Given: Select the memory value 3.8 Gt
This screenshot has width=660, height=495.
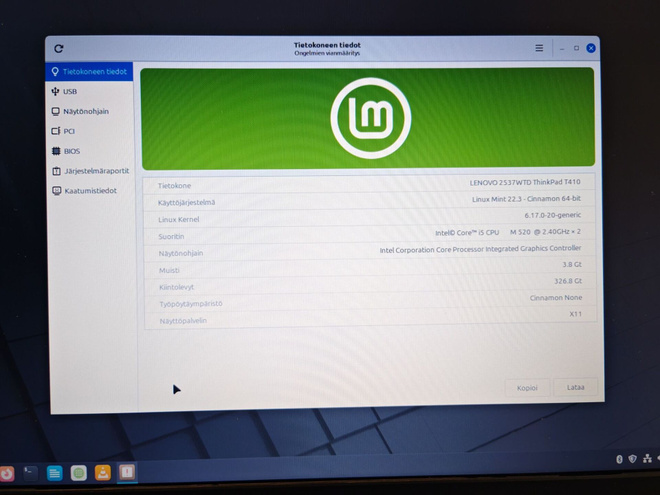Looking at the screenshot, I should pyautogui.click(x=572, y=264).
